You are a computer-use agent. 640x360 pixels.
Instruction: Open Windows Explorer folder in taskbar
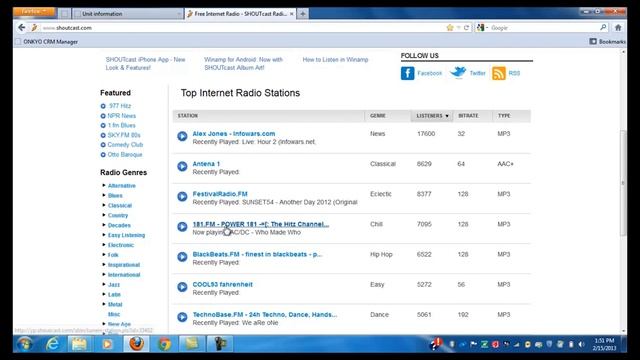[79, 344]
